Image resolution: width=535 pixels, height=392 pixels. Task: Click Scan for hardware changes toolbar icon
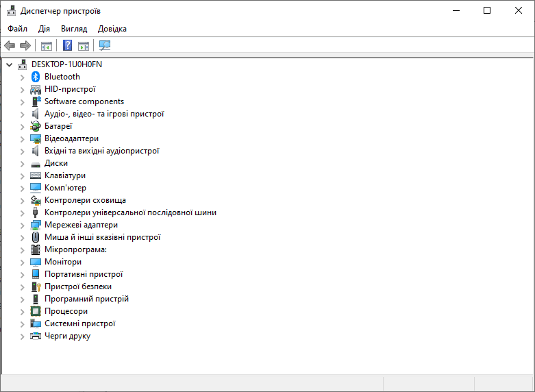pyautogui.click(x=105, y=45)
